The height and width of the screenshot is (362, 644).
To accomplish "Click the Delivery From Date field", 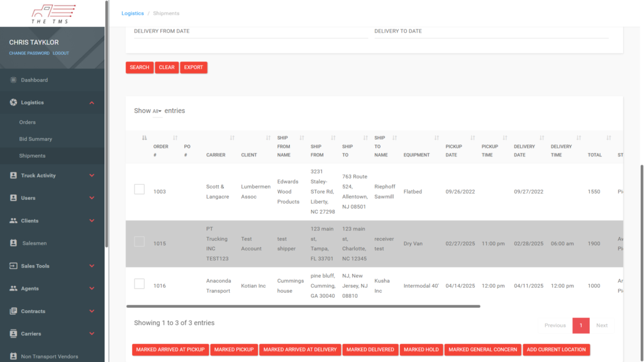I will point(247,31).
